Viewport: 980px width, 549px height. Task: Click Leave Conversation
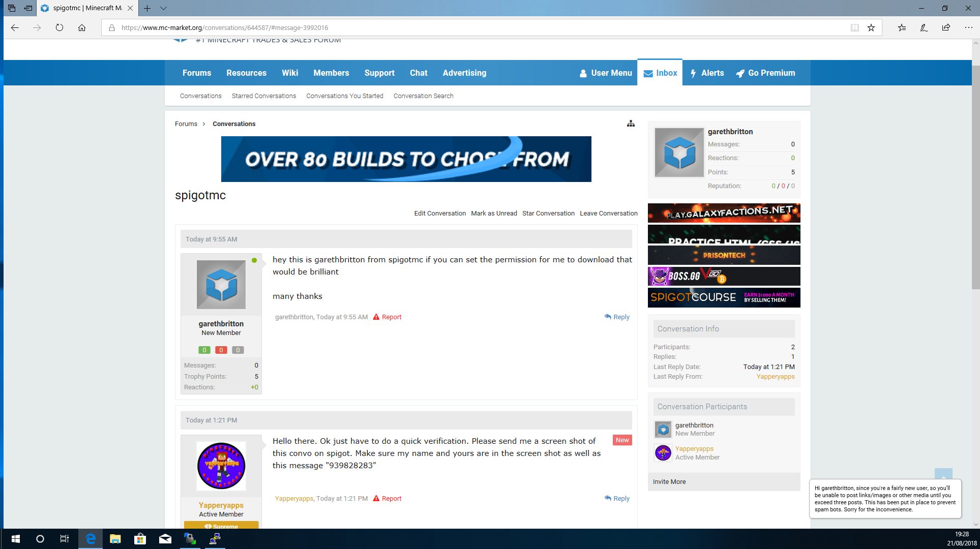click(x=608, y=213)
